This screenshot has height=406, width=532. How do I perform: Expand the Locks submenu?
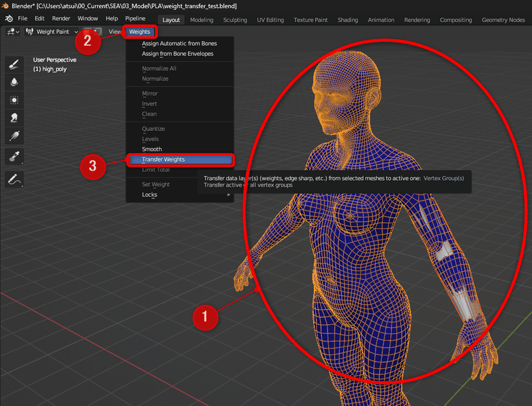coord(180,195)
